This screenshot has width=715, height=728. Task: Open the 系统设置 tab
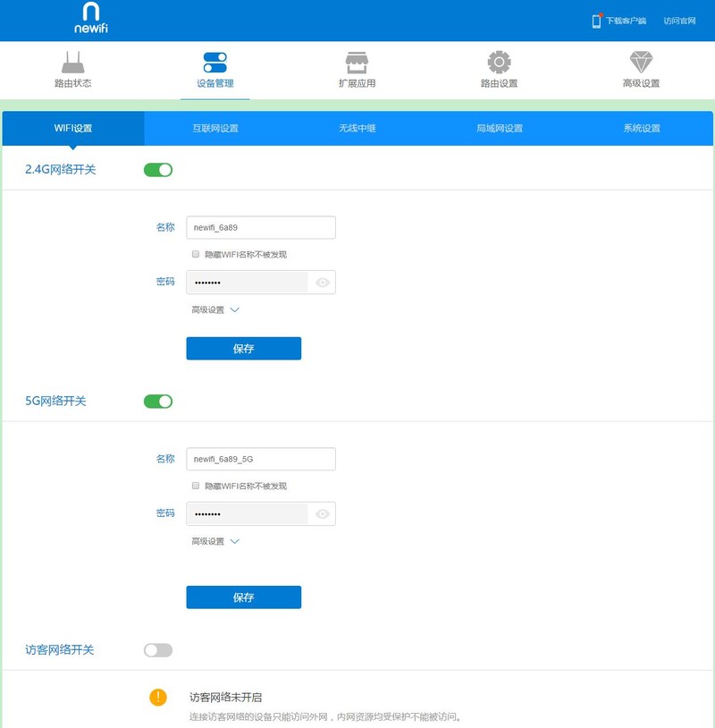(x=638, y=128)
